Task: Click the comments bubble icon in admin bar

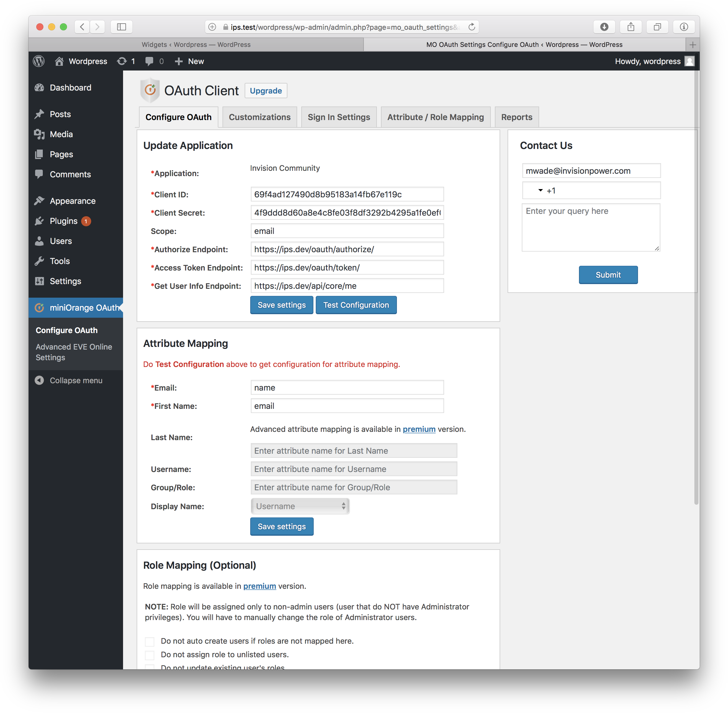Action: tap(149, 61)
